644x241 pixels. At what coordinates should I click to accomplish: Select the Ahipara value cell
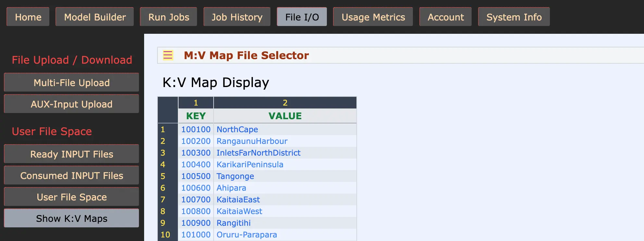click(285, 188)
